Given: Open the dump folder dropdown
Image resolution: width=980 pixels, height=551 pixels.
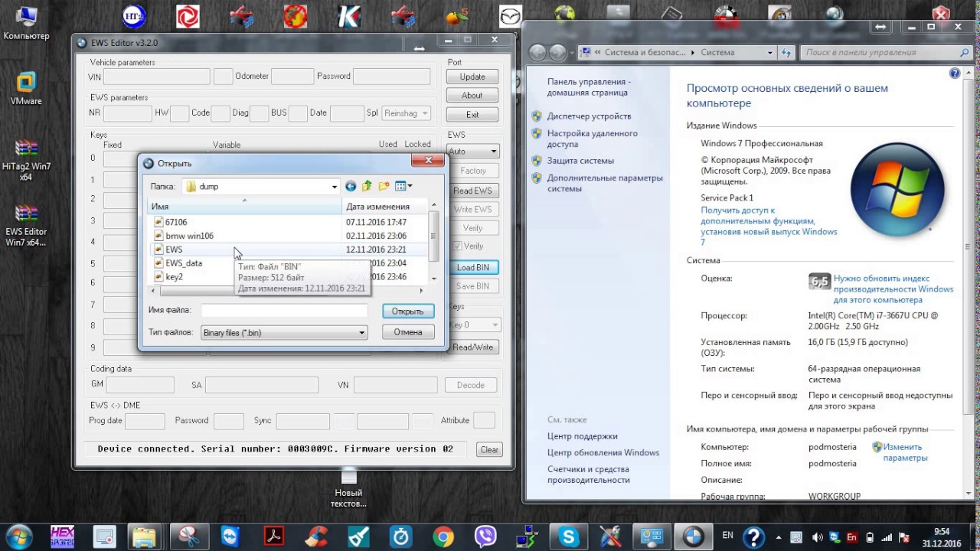Looking at the screenshot, I should coord(334,187).
